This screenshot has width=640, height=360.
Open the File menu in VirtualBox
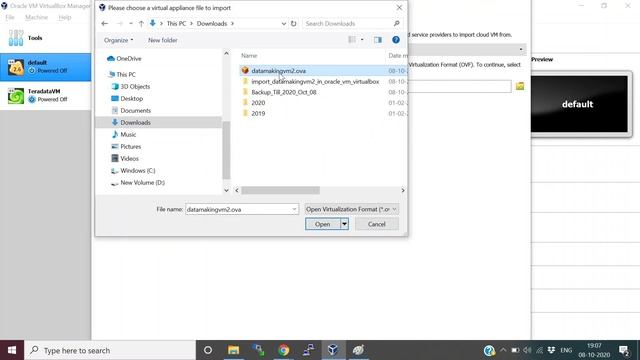tap(10, 17)
